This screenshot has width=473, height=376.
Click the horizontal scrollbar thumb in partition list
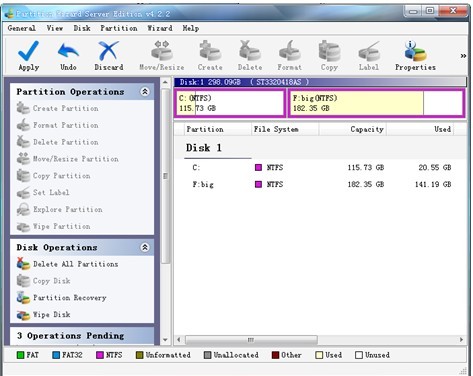pyautogui.click(x=251, y=340)
